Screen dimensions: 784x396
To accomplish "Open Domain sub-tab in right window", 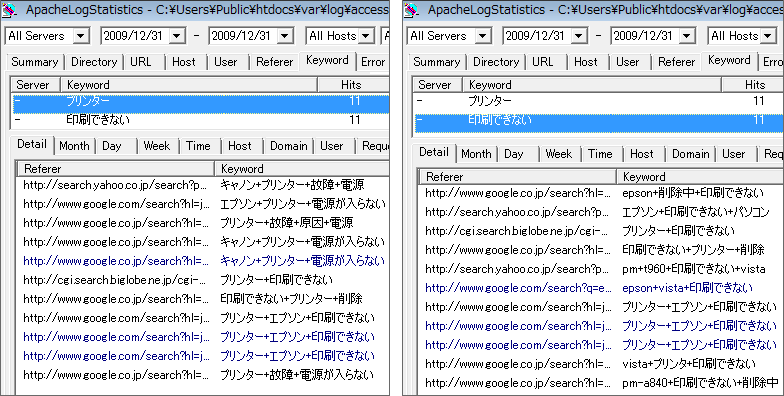I will [x=690, y=154].
